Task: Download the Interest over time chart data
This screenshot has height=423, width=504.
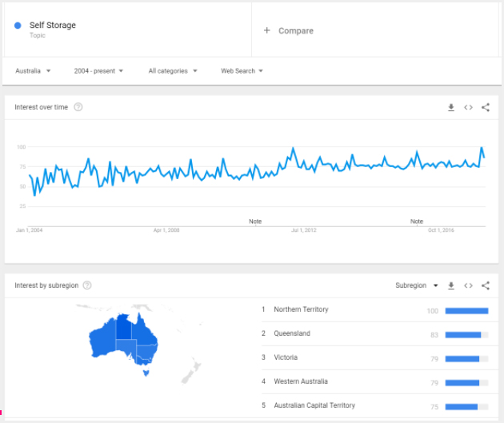Action: [x=451, y=107]
